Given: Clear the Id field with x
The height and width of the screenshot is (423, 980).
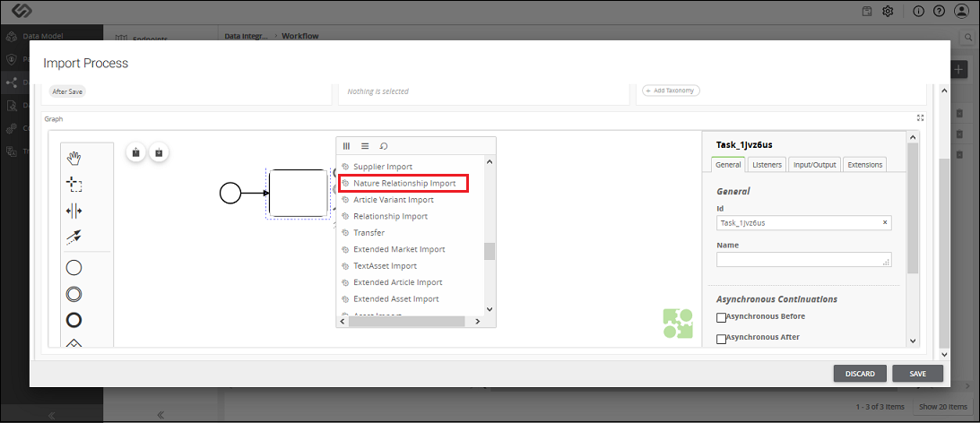Looking at the screenshot, I should point(884,222).
